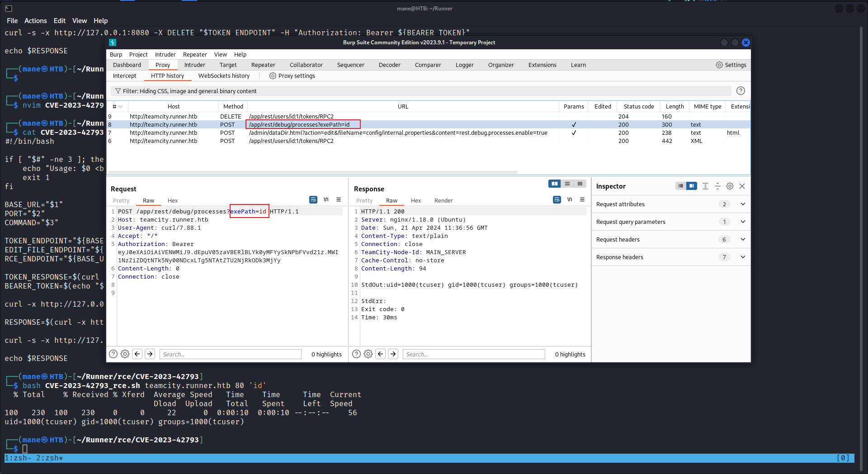Click Request search input field

(x=231, y=354)
